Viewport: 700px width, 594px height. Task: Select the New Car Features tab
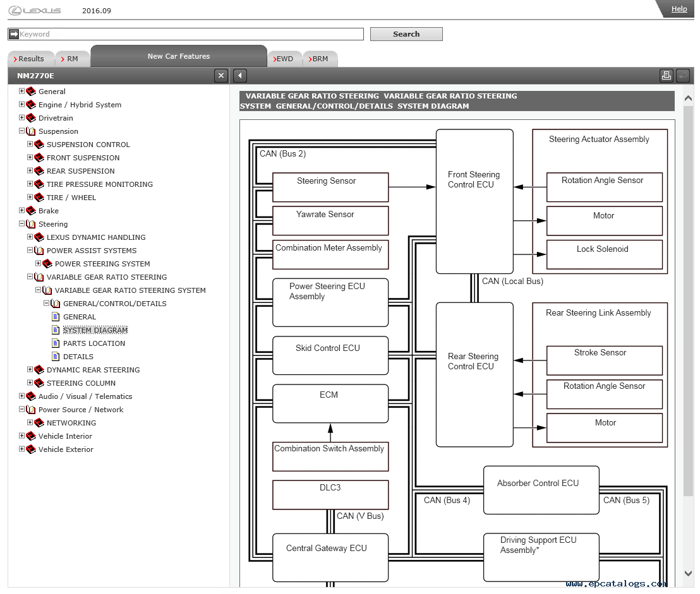179,56
